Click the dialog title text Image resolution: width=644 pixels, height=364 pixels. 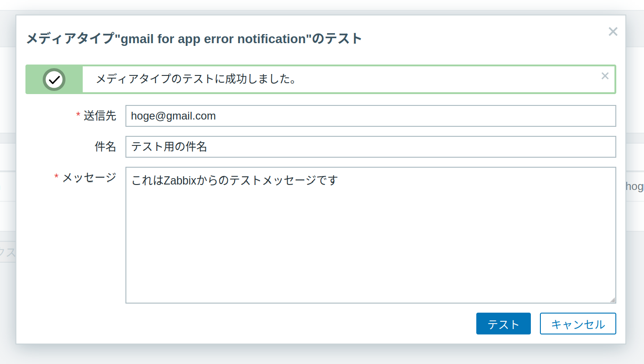(194, 39)
